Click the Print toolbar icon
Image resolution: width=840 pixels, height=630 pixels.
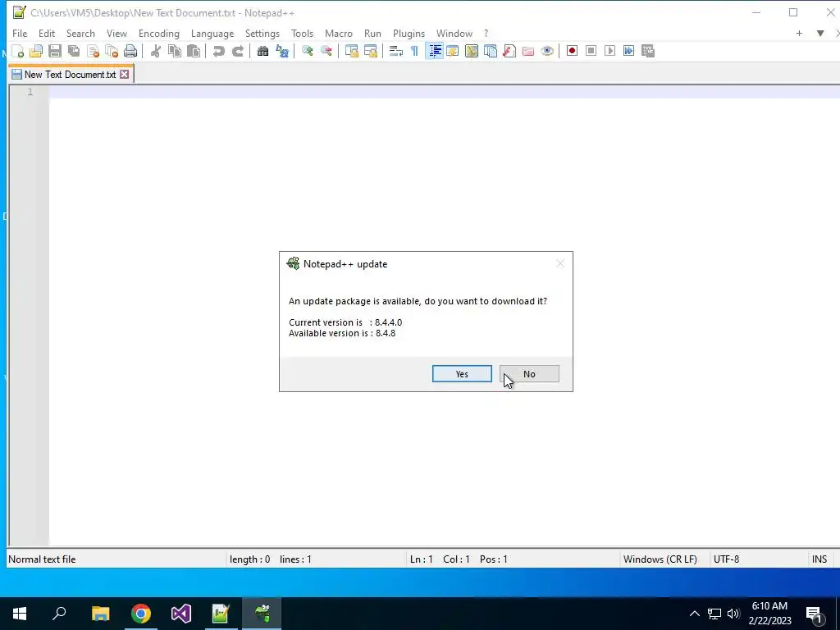130,51
